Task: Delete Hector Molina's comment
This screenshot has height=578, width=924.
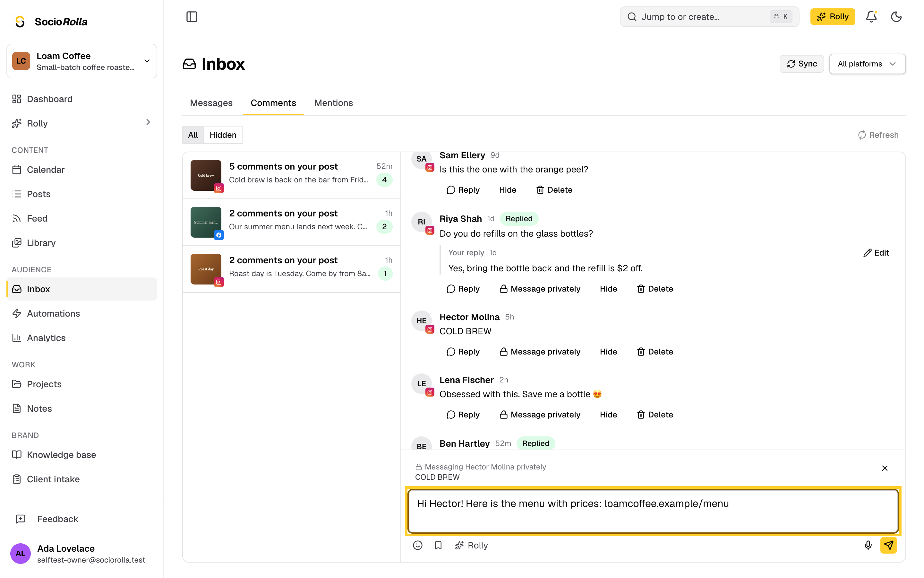Action: click(655, 352)
